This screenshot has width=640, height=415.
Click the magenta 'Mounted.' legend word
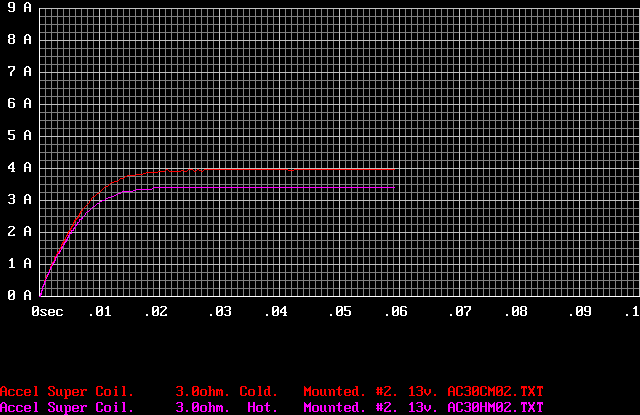pos(334,408)
